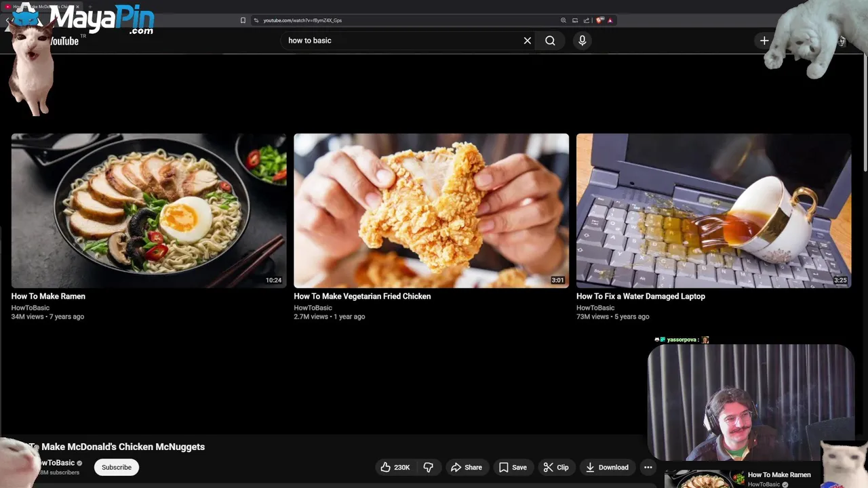This screenshot has width=868, height=488.
Task: Open the How To Make Ramen thumbnail
Action: pyautogui.click(x=149, y=211)
